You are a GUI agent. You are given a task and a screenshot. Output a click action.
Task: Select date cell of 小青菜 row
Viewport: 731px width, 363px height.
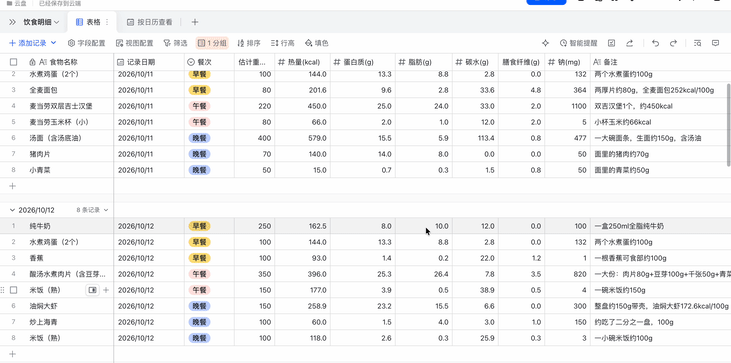(149, 170)
